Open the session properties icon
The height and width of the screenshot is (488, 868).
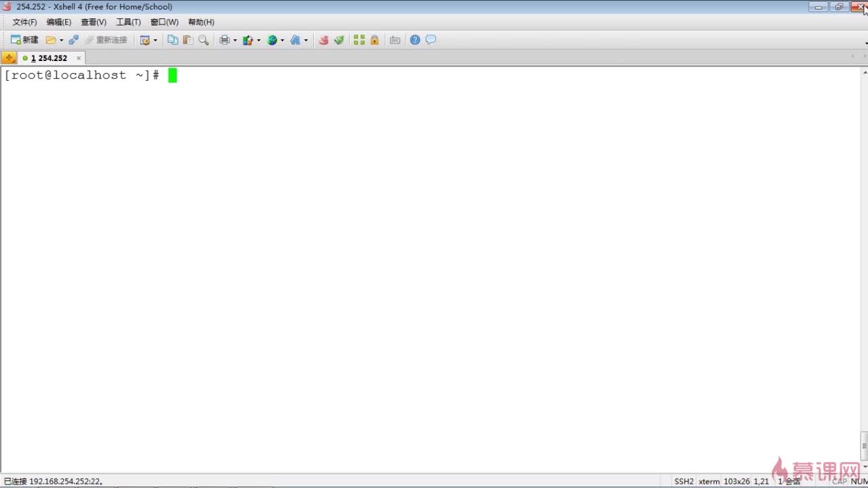(144, 40)
